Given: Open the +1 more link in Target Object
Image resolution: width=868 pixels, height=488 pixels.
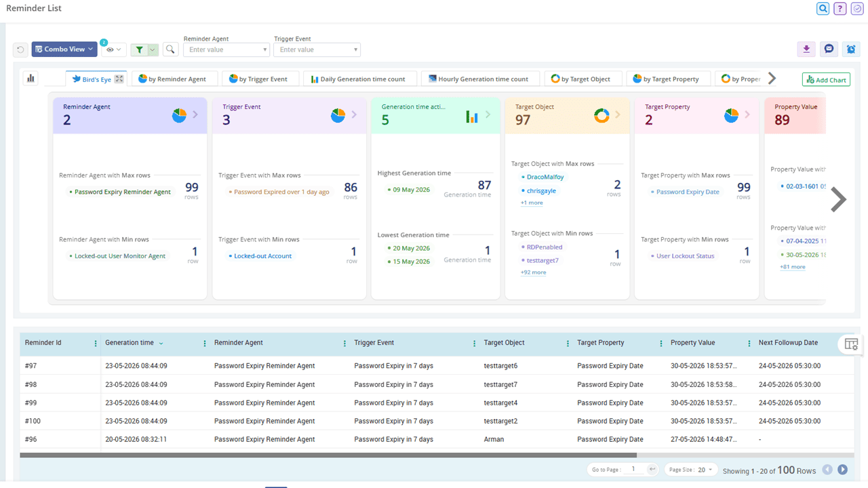Looking at the screenshot, I should pos(532,203).
